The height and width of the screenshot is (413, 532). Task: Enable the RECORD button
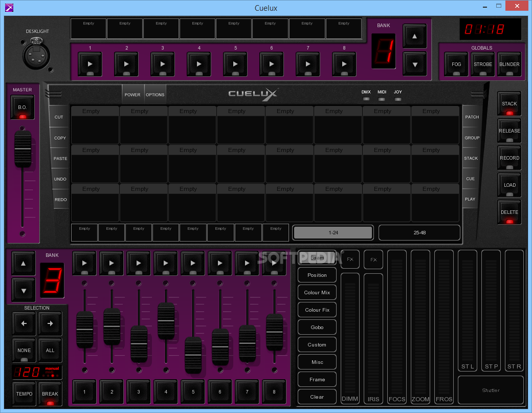click(509, 158)
